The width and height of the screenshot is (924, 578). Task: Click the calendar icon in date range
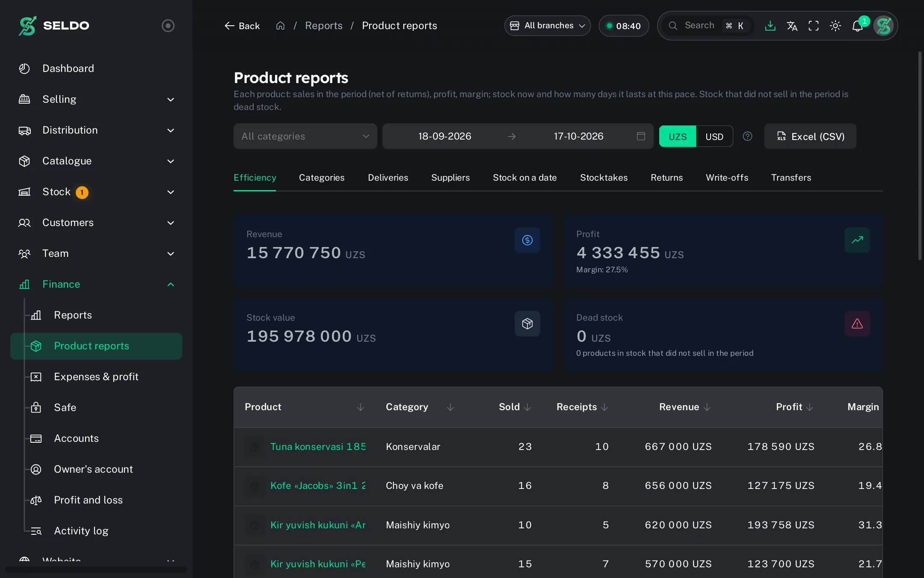coord(641,136)
